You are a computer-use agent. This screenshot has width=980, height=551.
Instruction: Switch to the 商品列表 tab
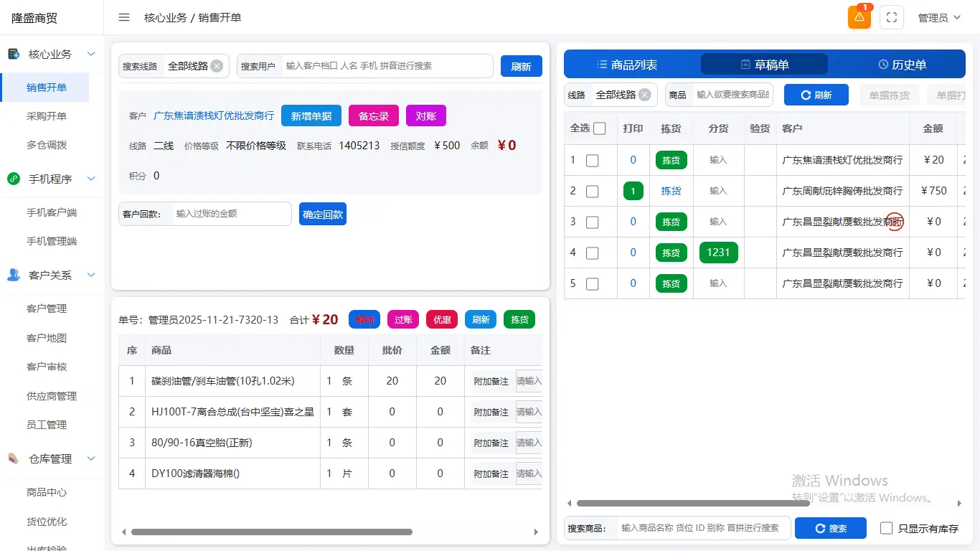[628, 65]
